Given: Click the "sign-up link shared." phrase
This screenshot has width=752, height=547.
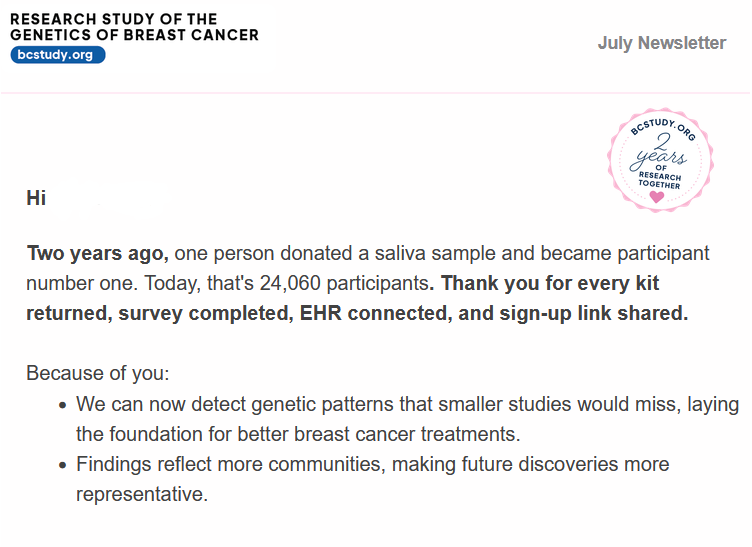Looking at the screenshot, I should 594,313.
